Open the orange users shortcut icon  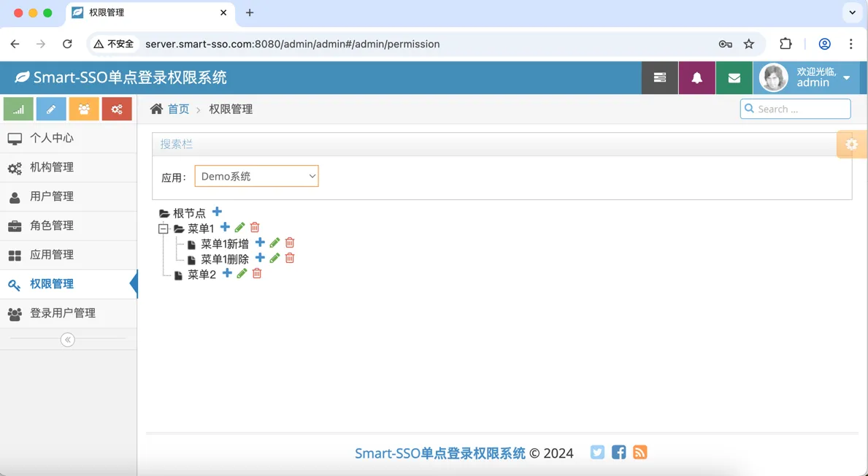click(83, 108)
